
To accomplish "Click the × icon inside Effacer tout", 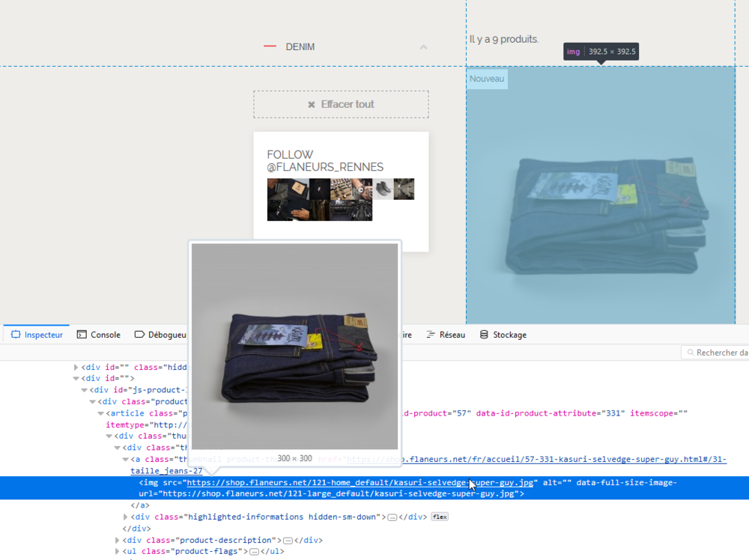I will point(312,104).
